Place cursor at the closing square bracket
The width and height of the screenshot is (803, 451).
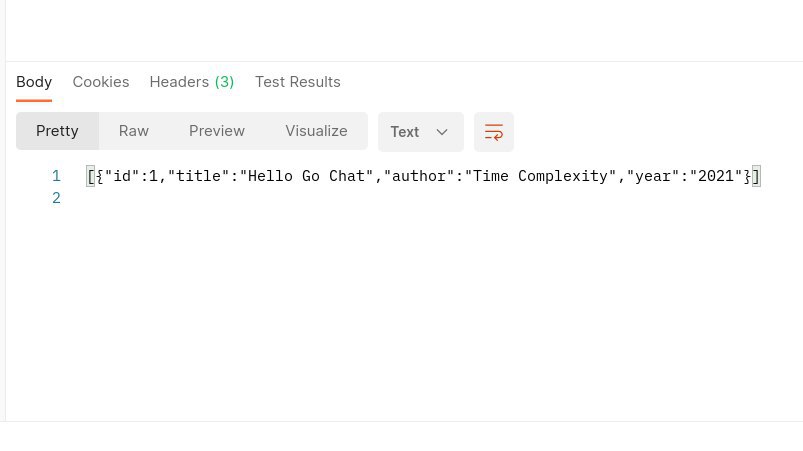tap(756, 177)
